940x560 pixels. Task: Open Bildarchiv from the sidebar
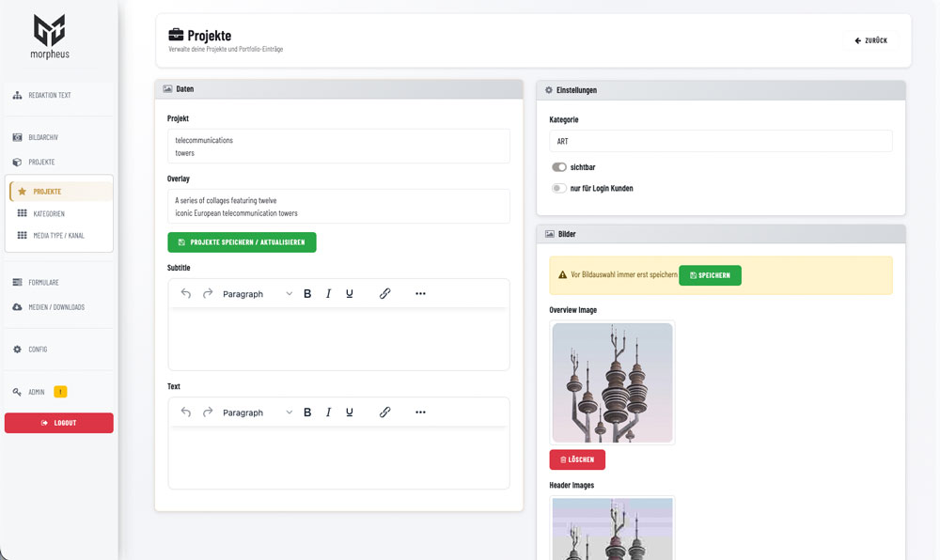click(43, 137)
